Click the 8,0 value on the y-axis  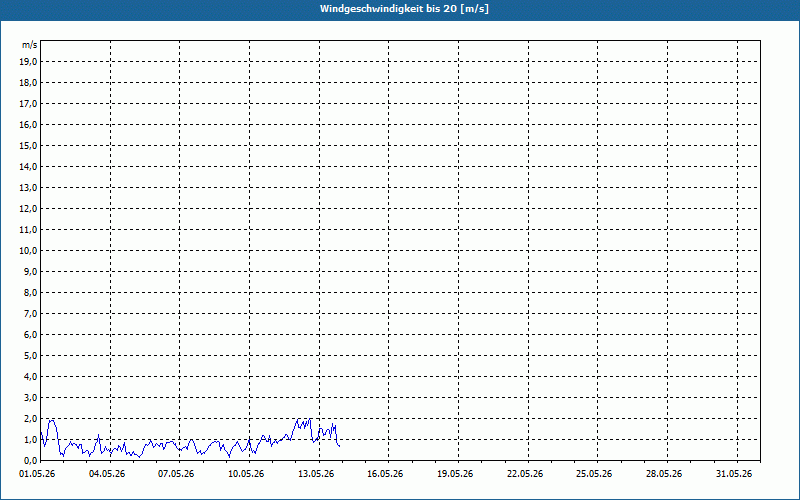tap(31, 292)
